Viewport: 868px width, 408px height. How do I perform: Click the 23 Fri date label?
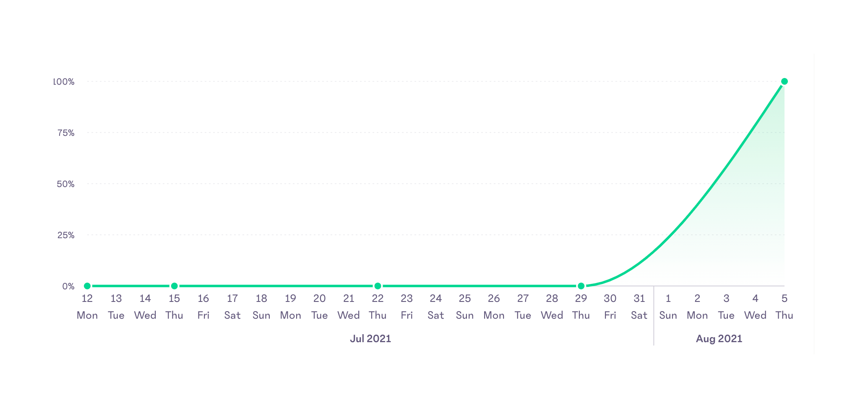click(x=407, y=307)
